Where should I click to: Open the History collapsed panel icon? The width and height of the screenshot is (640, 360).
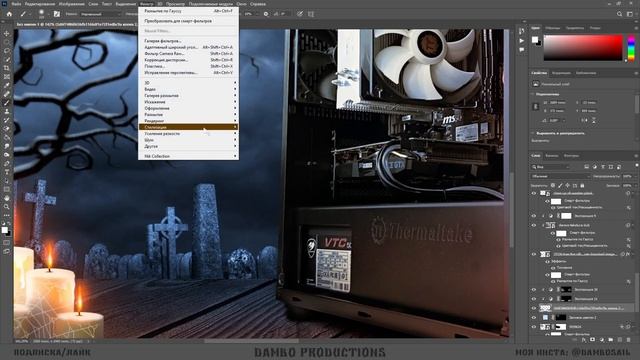coord(522,32)
